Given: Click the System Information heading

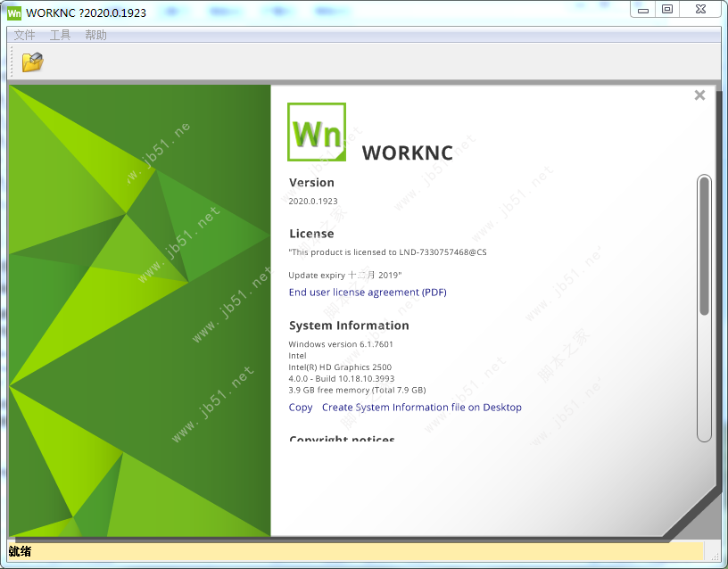Looking at the screenshot, I should (x=349, y=326).
